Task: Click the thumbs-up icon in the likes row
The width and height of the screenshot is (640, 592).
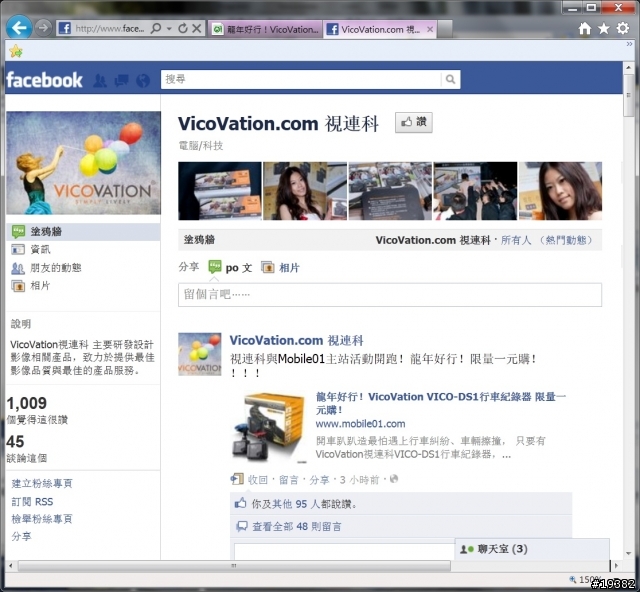Action: [240, 503]
